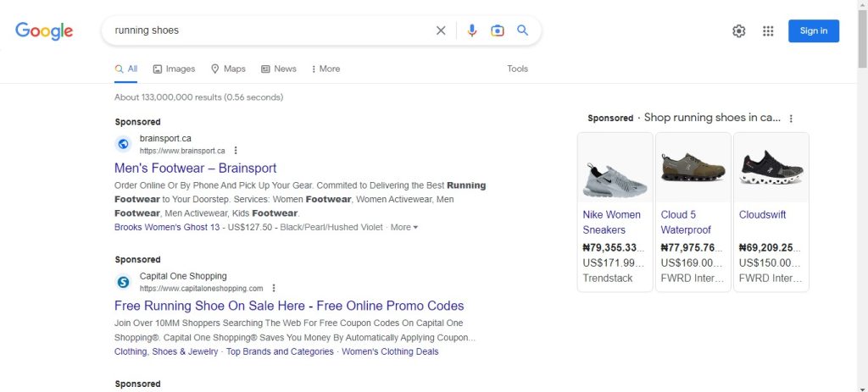Open the Tools options
The width and height of the screenshot is (868, 392).
coord(517,69)
